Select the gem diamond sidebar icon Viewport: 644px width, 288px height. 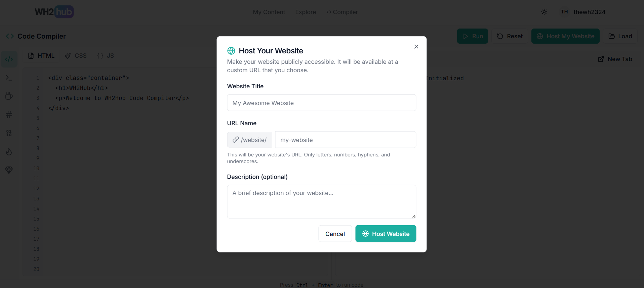click(9, 170)
